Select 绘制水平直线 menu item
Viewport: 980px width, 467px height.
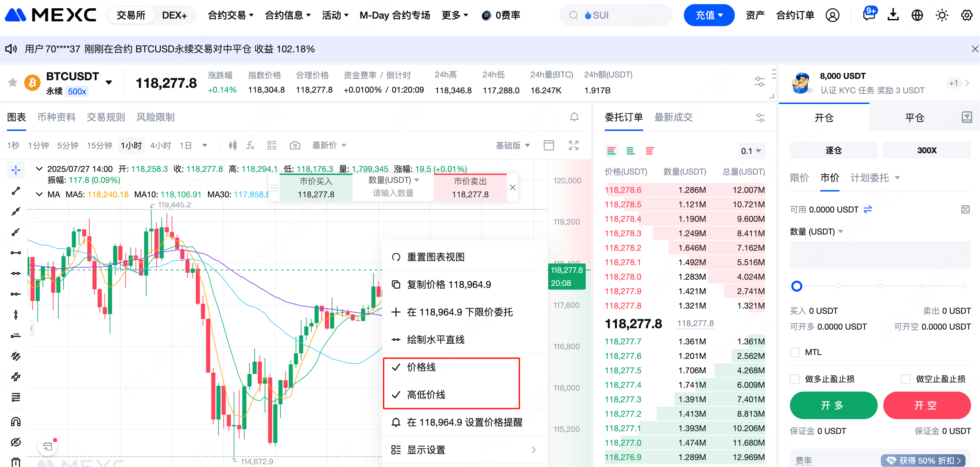(x=464, y=340)
